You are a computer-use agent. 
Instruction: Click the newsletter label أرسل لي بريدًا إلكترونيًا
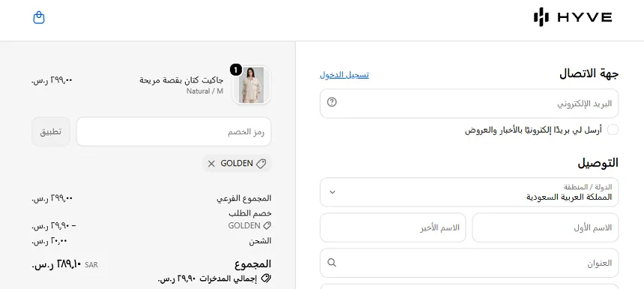click(x=533, y=130)
